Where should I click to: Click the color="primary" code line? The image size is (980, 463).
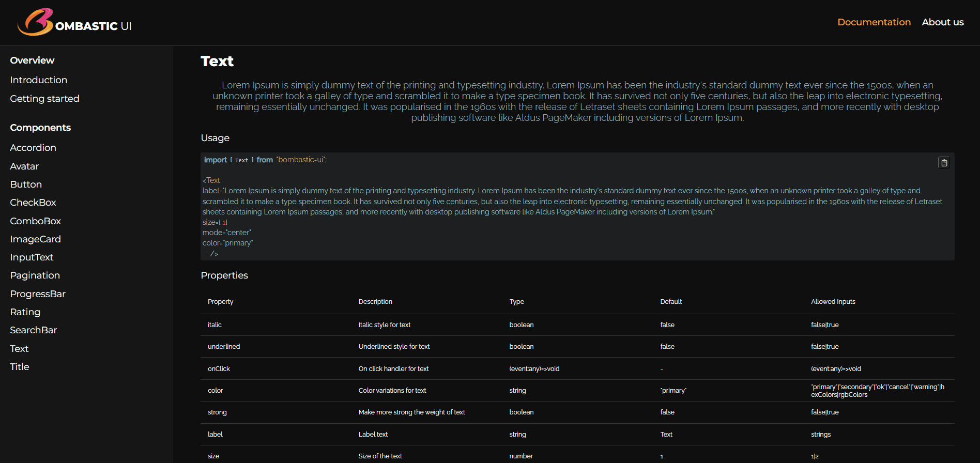point(228,243)
